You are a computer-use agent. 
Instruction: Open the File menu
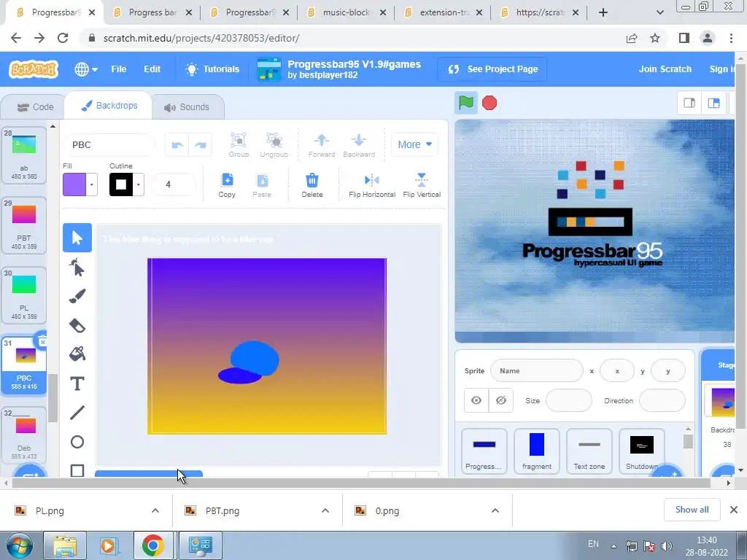pos(119,69)
